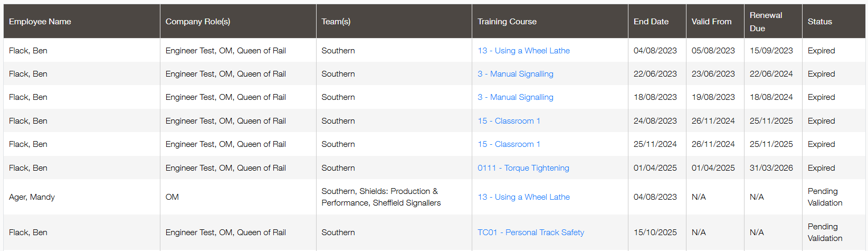Sort by End Date column header
The height and width of the screenshot is (251, 868).
[651, 22]
